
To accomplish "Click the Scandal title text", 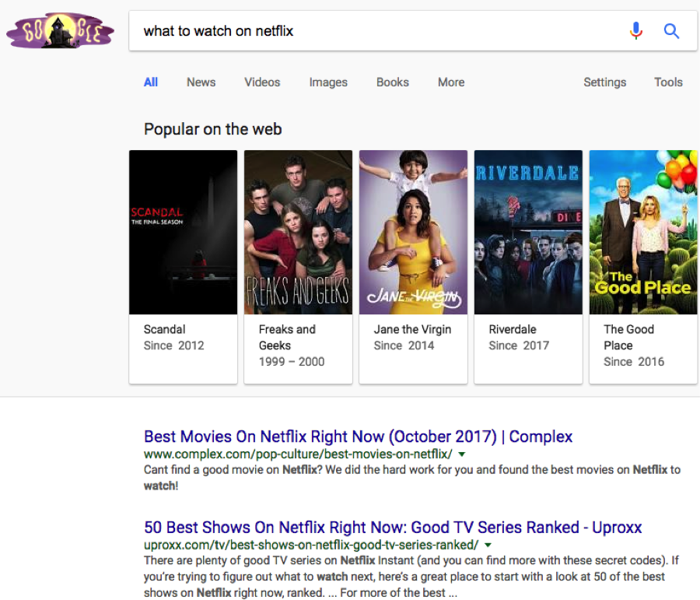I will tap(164, 329).
